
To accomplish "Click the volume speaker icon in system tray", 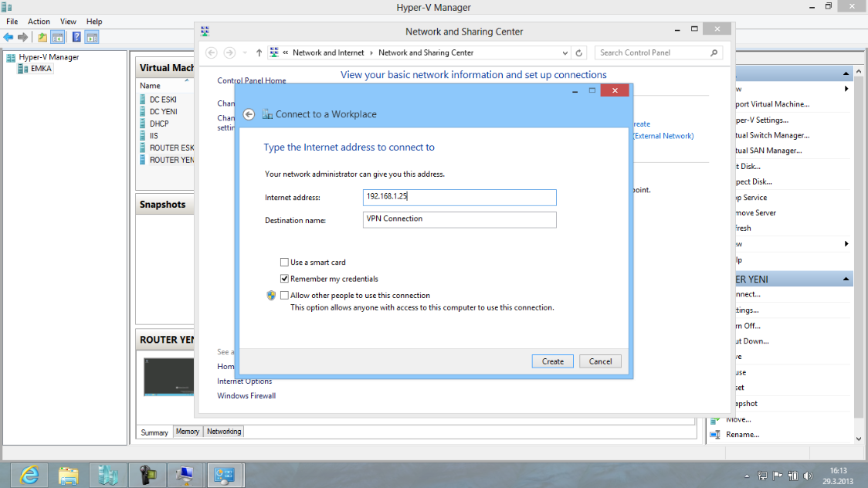I will 808,476.
